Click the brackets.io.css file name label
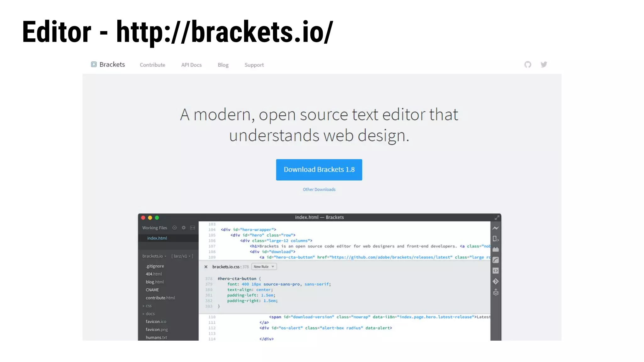This screenshot has width=644, height=362. tap(226, 267)
